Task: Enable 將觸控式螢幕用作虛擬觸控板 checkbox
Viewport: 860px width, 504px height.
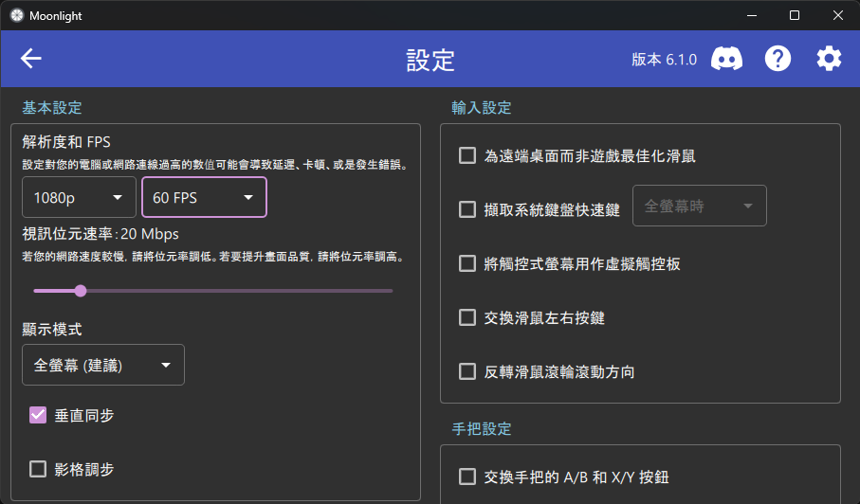Action: click(467, 263)
